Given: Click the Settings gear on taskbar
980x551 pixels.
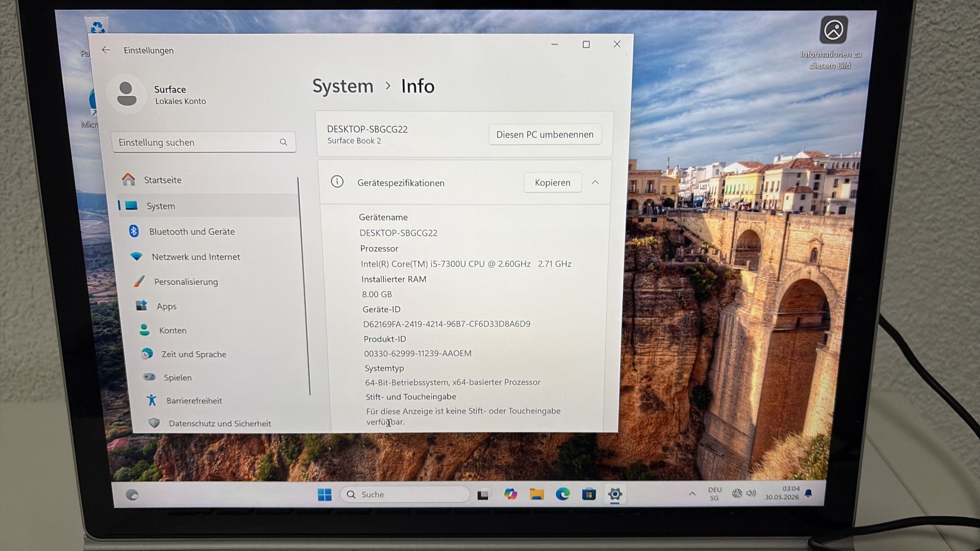Looking at the screenshot, I should [615, 494].
